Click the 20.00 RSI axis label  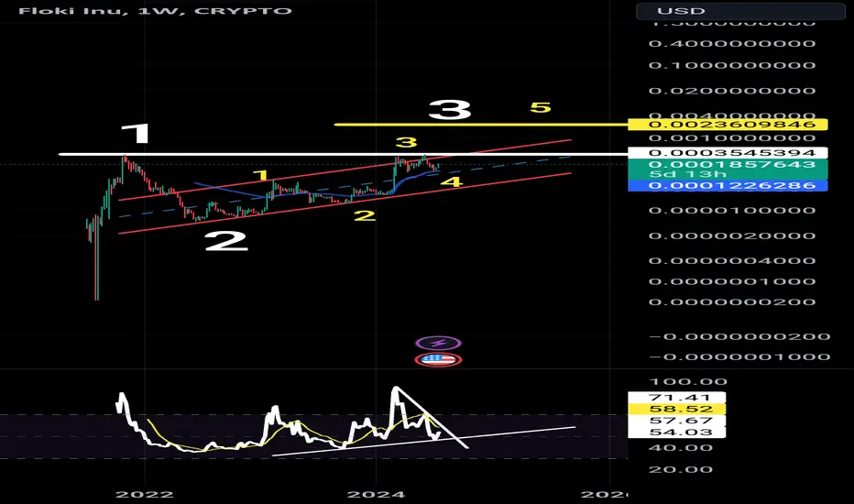tap(681, 470)
